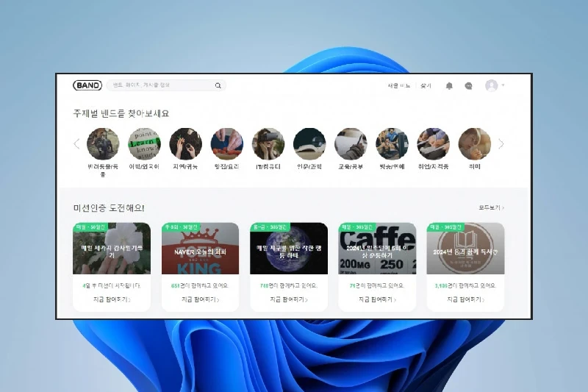Image resolution: width=588 pixels, height=392 pixels.
Task: Open the Earth image mission thumbnail
Action: pos(289,249)
